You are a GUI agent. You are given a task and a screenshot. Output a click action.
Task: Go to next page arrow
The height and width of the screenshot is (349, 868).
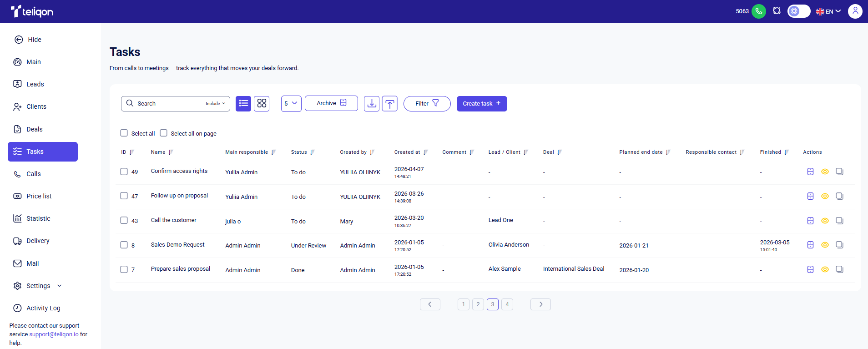(540, 304)
